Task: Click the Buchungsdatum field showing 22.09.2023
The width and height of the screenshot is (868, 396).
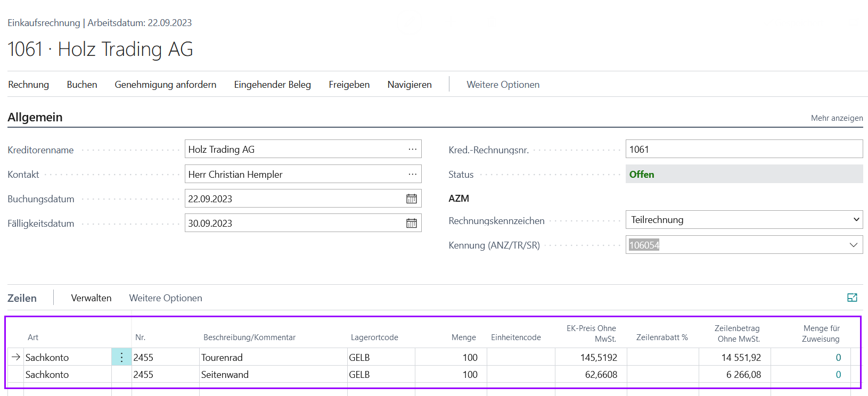Action: click(x=303, y=199)
